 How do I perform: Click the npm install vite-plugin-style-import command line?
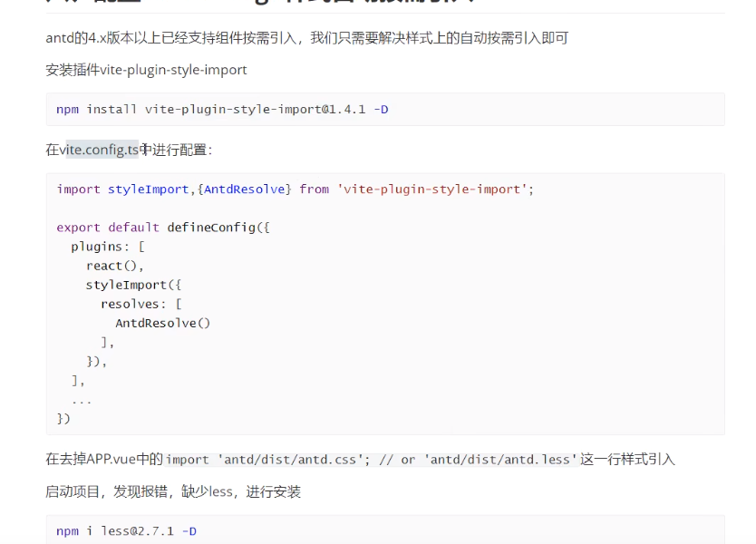pos(222,110)
